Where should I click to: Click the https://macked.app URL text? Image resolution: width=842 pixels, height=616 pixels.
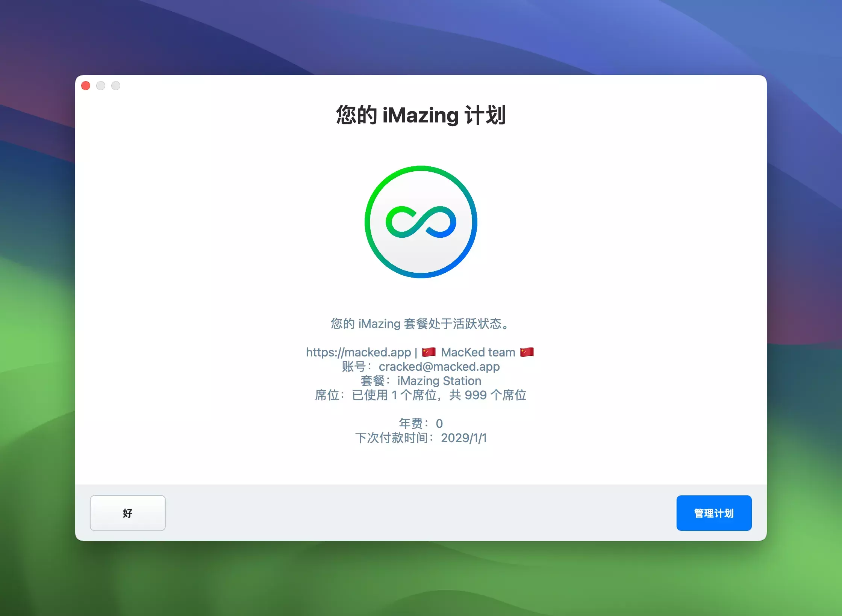coord(358,352)
